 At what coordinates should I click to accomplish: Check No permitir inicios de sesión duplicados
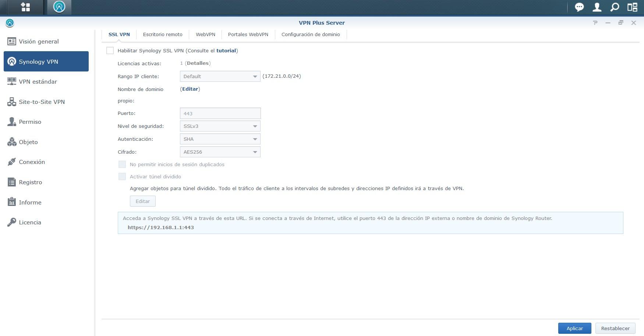pyautogui.click(x=122, y=164)
